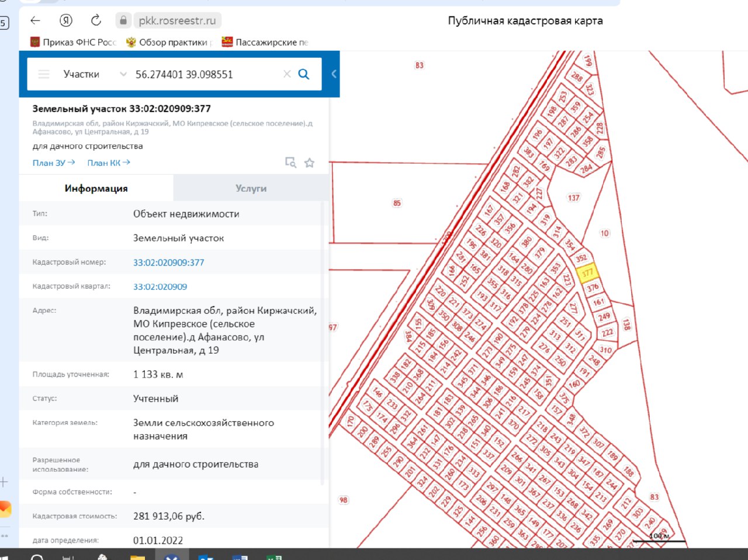Open cadastral number 33:02:020909:377 link

(x=168, y=262)
